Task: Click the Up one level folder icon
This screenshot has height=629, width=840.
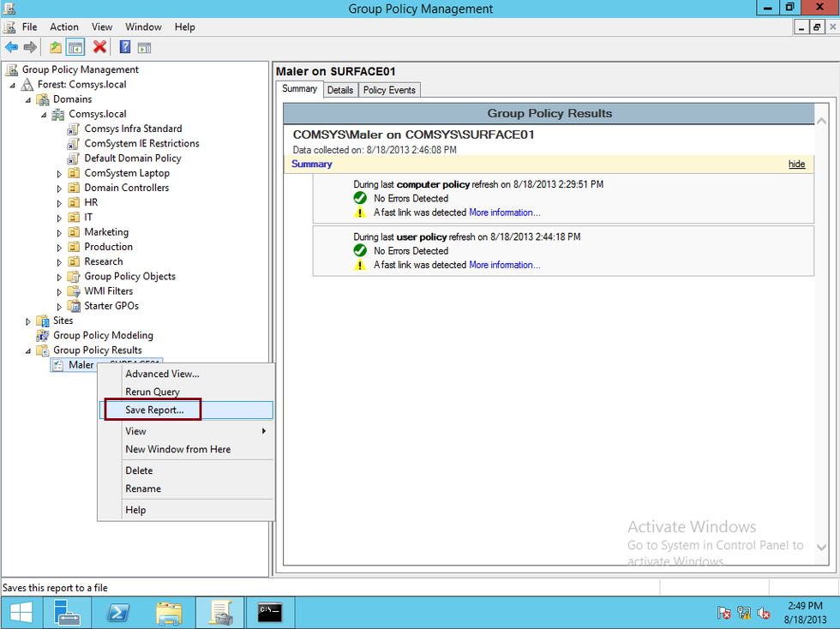Action: tap(55, 47)
